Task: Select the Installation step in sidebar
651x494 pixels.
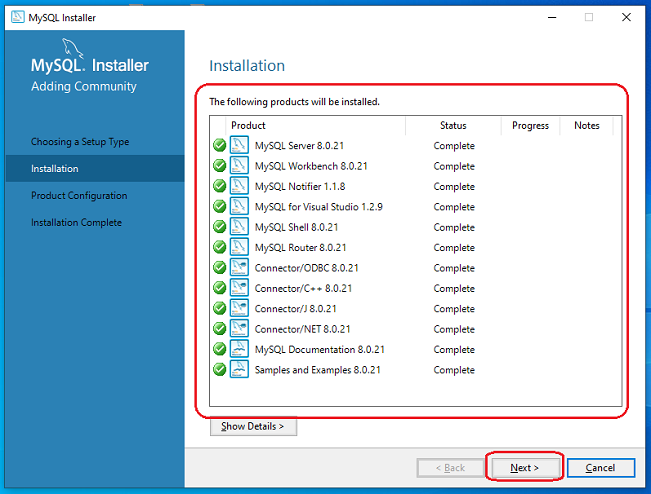Action: pyautogui.click(x=95, y=169)
